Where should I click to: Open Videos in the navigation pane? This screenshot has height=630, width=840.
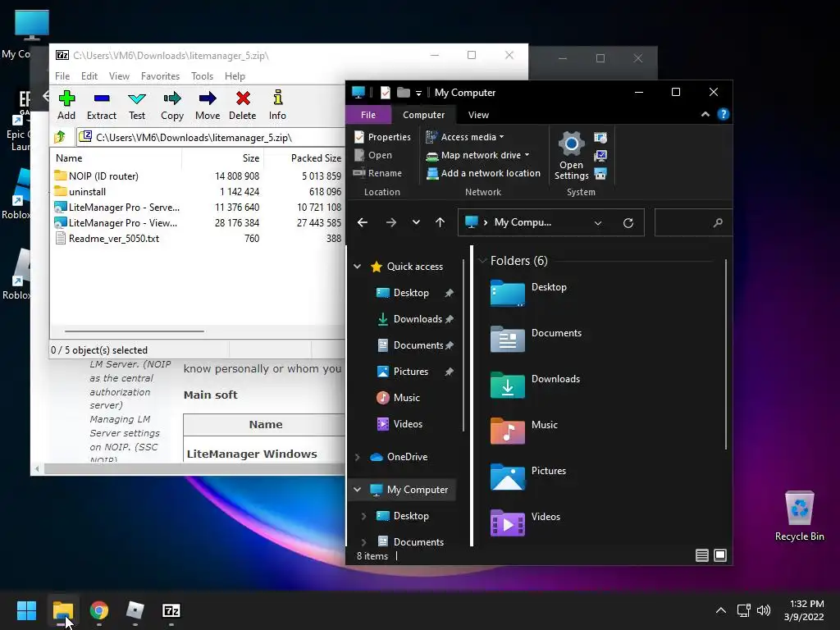tap(399, 424)
